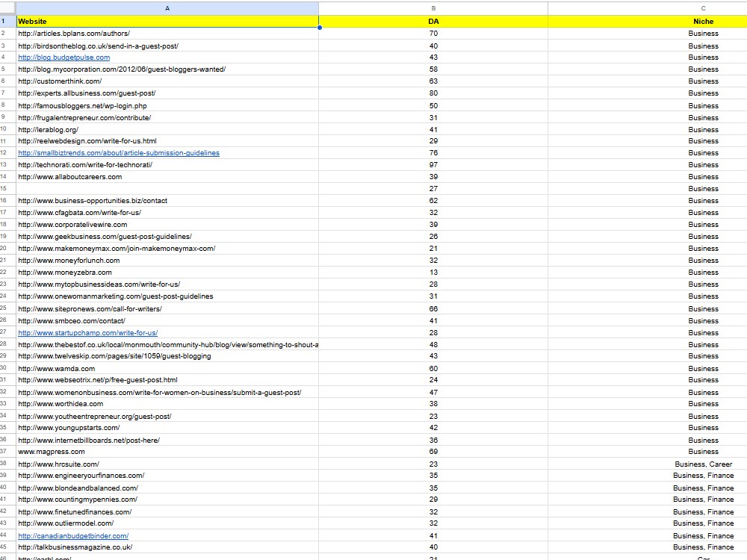Select the twelveskip.com guest-blogging cell

click(167, 356)
